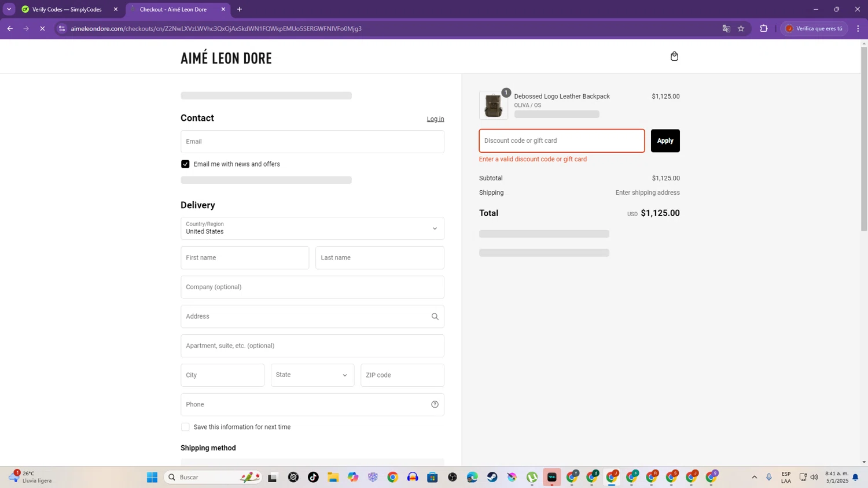Open Microsoft Store from the taskbar
Image resolution: width=868 pixels, height=488 pixels.
pos(432,477)
